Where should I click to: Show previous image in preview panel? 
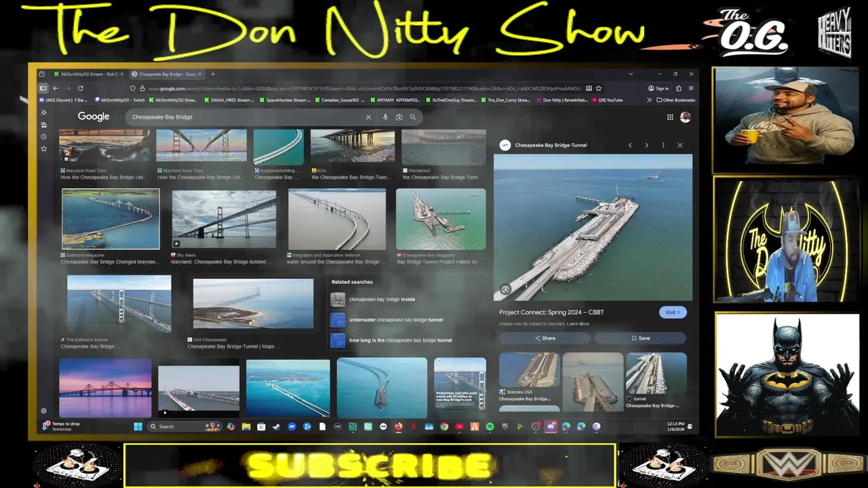point(630,145)
